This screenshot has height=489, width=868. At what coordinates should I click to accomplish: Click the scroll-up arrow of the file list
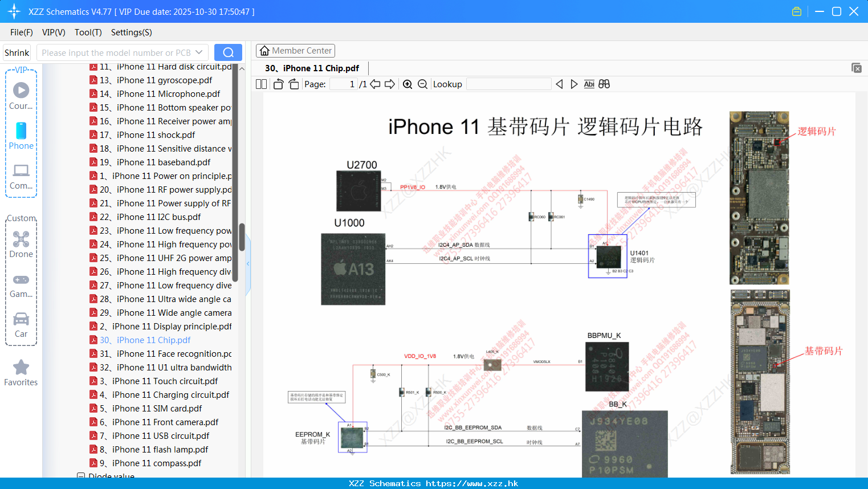242,68
